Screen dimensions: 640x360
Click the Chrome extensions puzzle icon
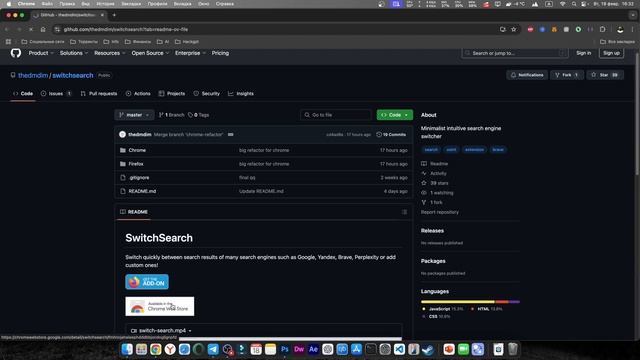pos(602,29)
